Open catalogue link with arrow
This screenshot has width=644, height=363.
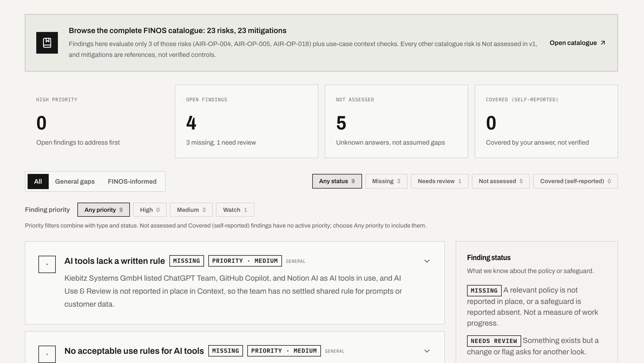click(577, 43)
